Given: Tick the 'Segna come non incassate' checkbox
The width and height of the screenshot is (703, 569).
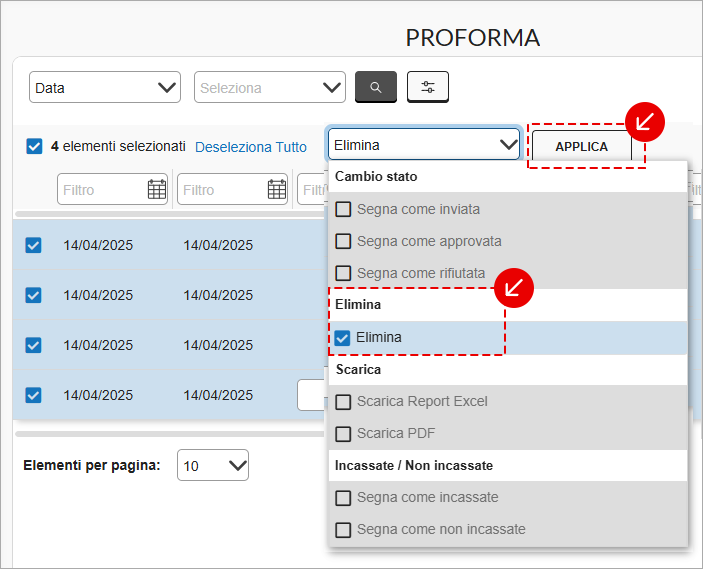Looking at the screenshot, I should coord(343,530).
